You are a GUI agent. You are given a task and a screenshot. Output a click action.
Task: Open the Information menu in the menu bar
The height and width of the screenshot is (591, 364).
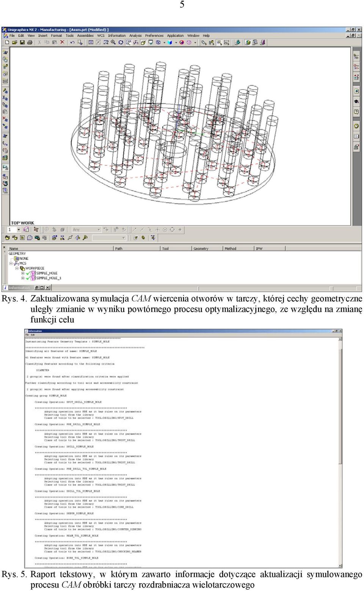tap(117, 36)
